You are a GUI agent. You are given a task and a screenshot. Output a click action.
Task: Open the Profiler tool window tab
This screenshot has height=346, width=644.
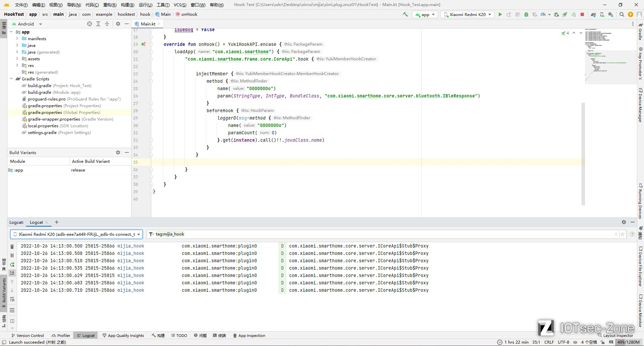coord(61,335)
